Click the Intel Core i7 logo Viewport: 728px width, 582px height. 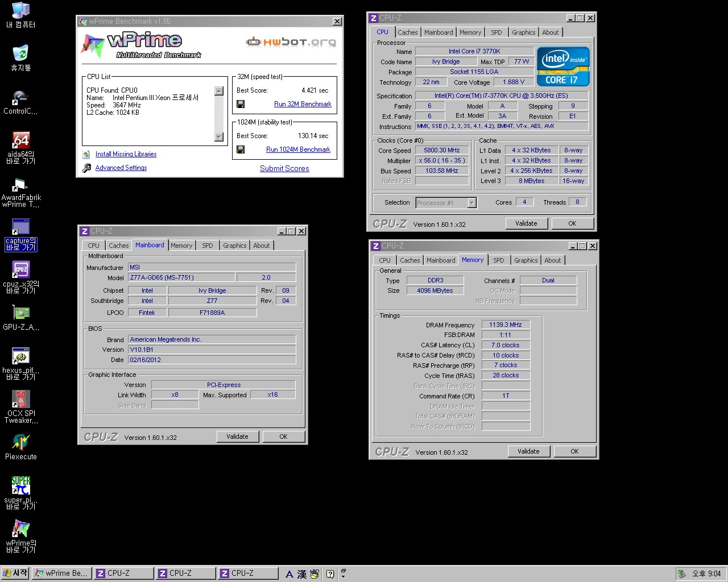[x=563, y=66]
